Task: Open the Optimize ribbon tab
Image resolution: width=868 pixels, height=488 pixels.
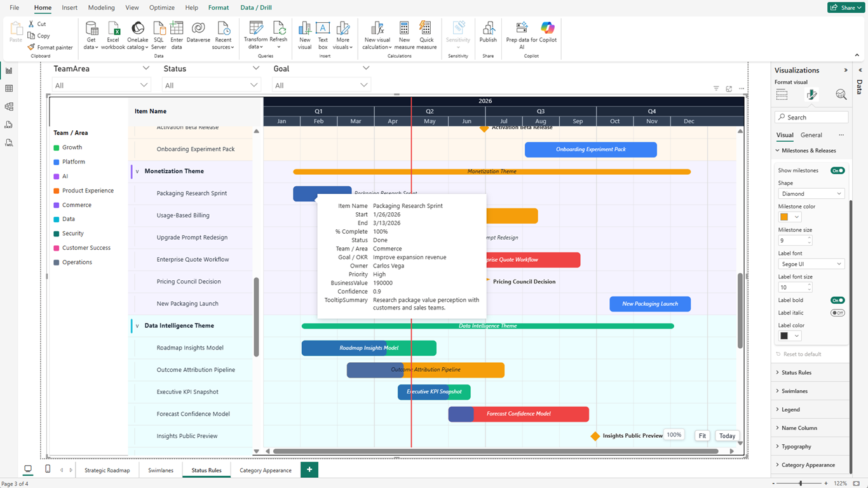Action: [x=161, y=8]
